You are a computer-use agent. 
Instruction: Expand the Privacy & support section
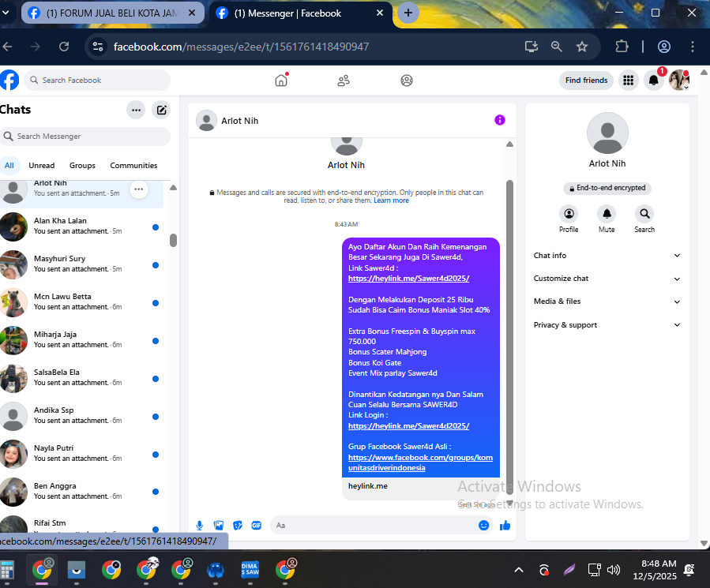point(607,324)
